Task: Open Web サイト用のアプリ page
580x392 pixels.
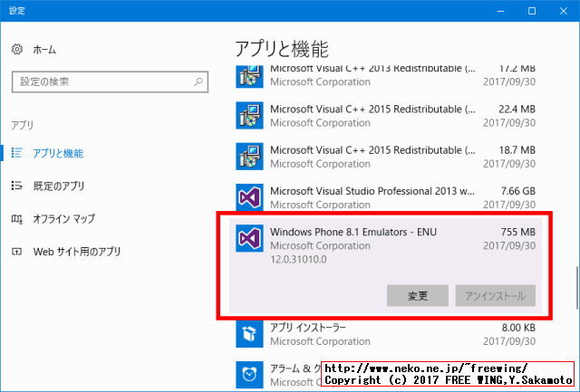Action: point(77,252)
